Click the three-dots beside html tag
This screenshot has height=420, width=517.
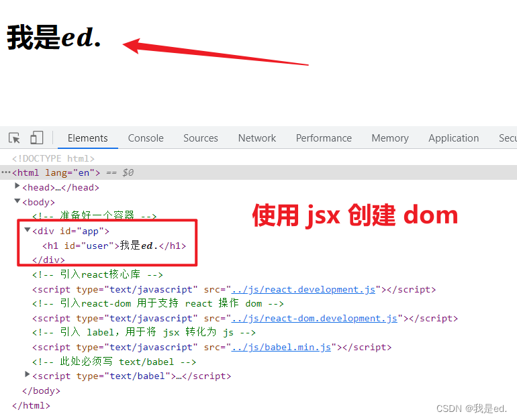6,172
